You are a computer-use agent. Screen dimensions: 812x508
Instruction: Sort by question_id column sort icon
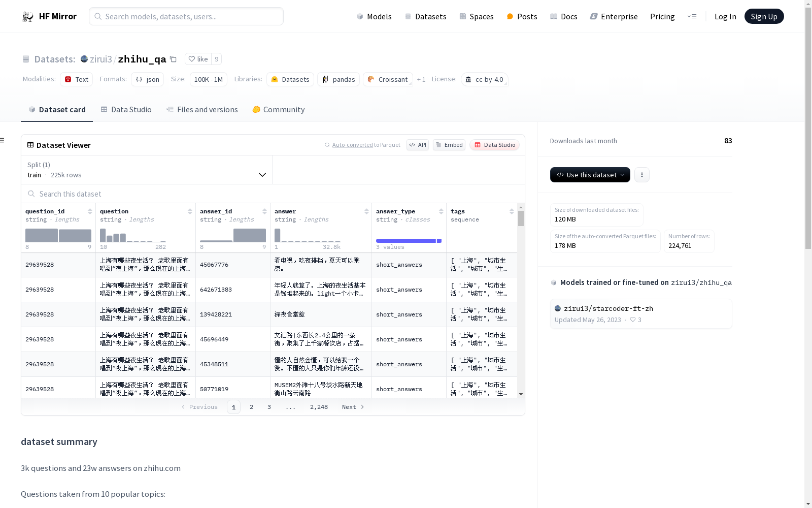click(x=90, y=211)
